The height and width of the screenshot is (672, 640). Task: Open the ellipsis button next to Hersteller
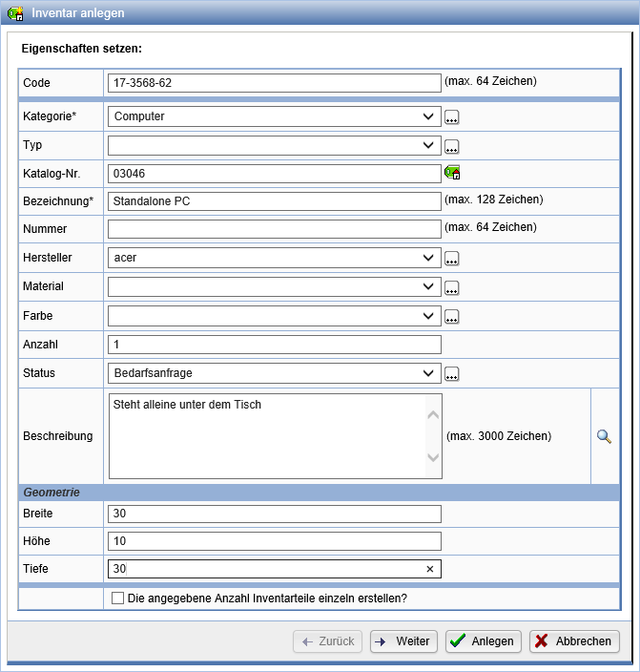452,259
